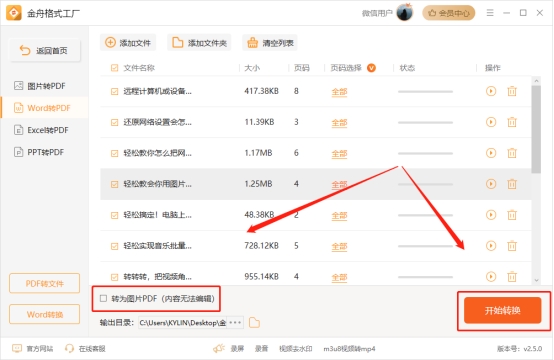This screenshot has width=554, height=360.
Task: Delete the 48.38KB file with trash icon
Action: pos(512,215)
